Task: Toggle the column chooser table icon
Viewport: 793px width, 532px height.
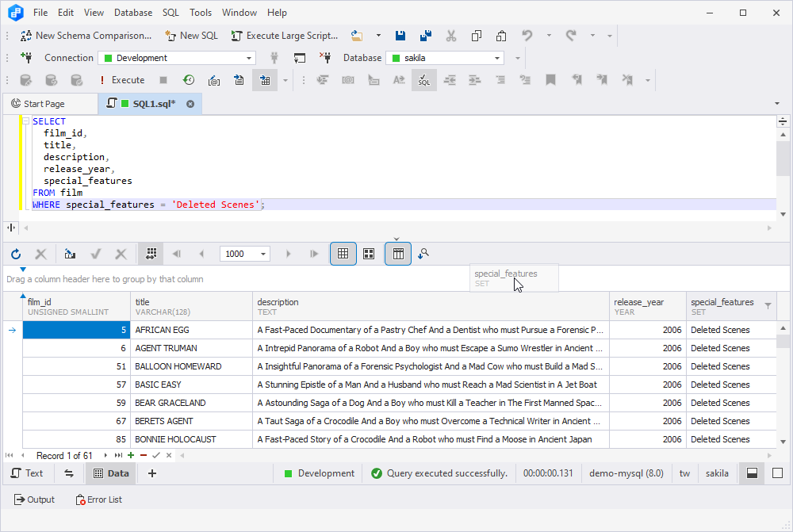Action: [x=398, y=254]
